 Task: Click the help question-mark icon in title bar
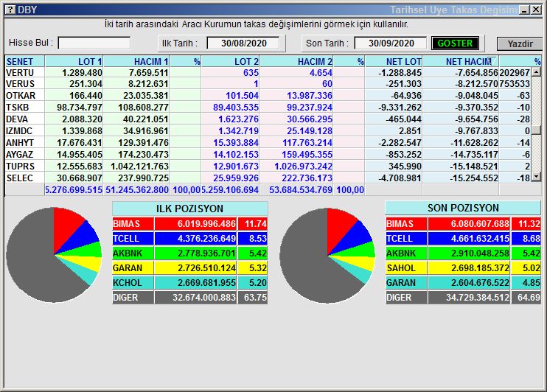11,10
